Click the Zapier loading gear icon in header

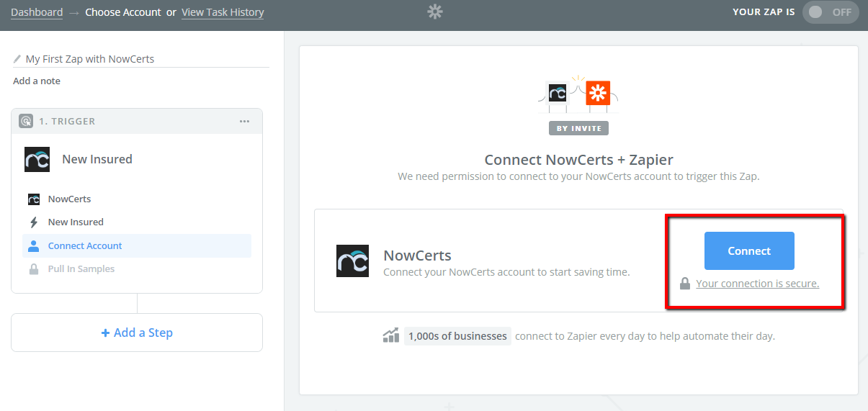pyautogui.click(x=434, y=12)
